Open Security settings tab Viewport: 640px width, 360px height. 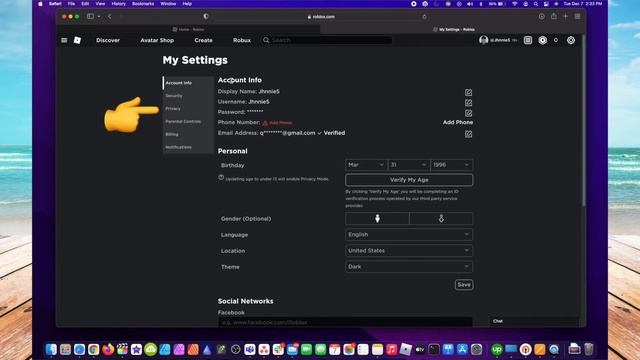coord(188,96)
